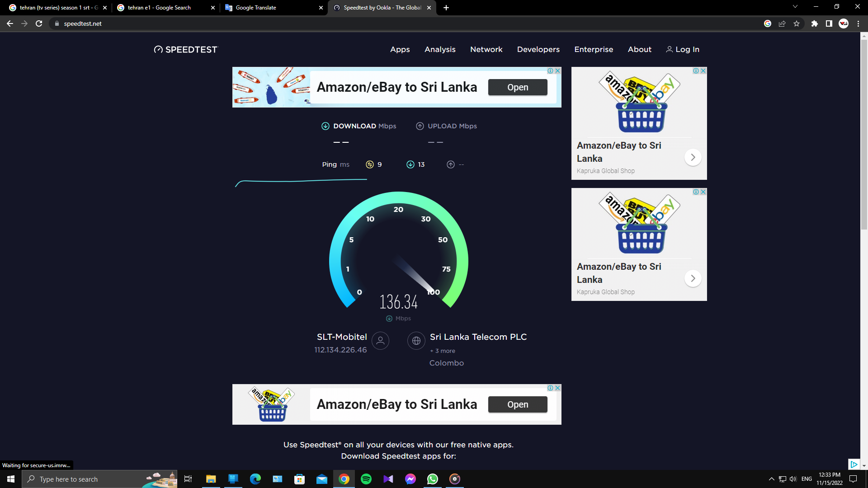Image resolution: width=868 pixels, height=488 pixels.
Task: Click the Sri Lanka Telecom PLC server name
Action: tap(478, 337)
